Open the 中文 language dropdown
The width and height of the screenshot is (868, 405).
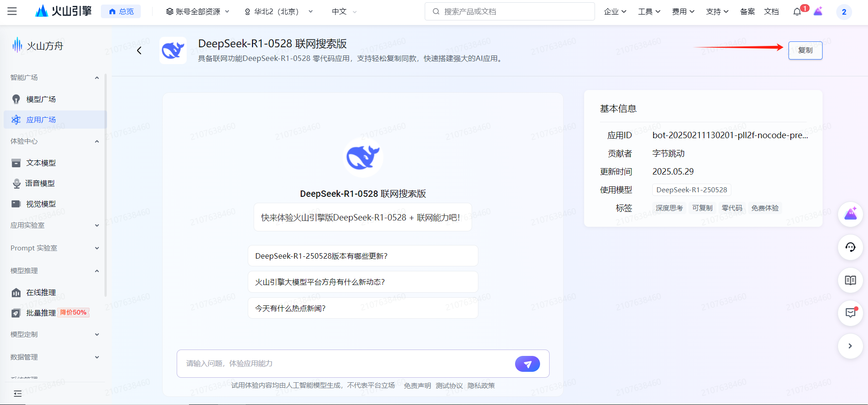click(344, 12)
